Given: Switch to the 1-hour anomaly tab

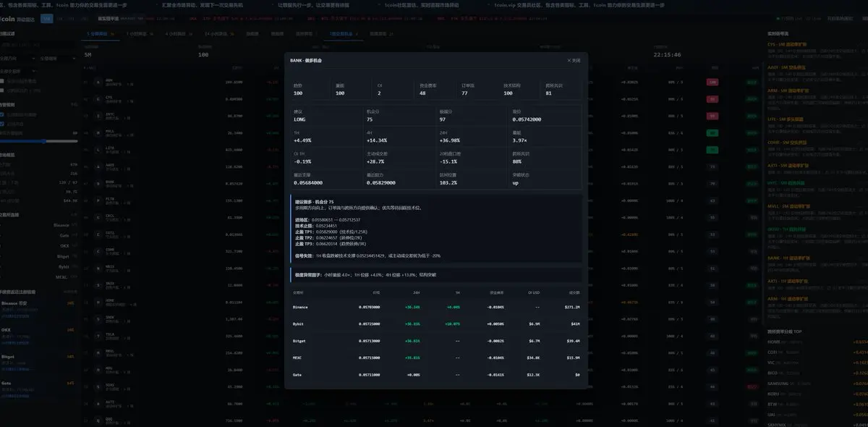Looking at the screenshot, I should tap(139, 33).
